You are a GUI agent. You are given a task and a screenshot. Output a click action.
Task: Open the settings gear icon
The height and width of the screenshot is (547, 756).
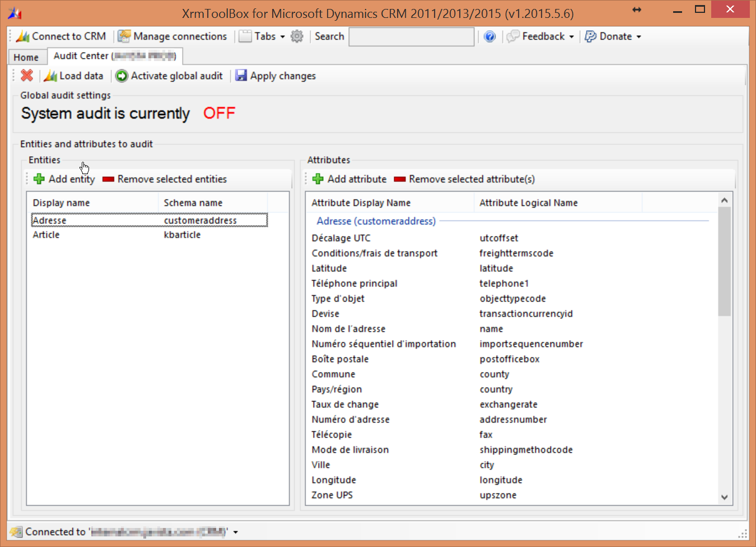[x=297, y=36]
